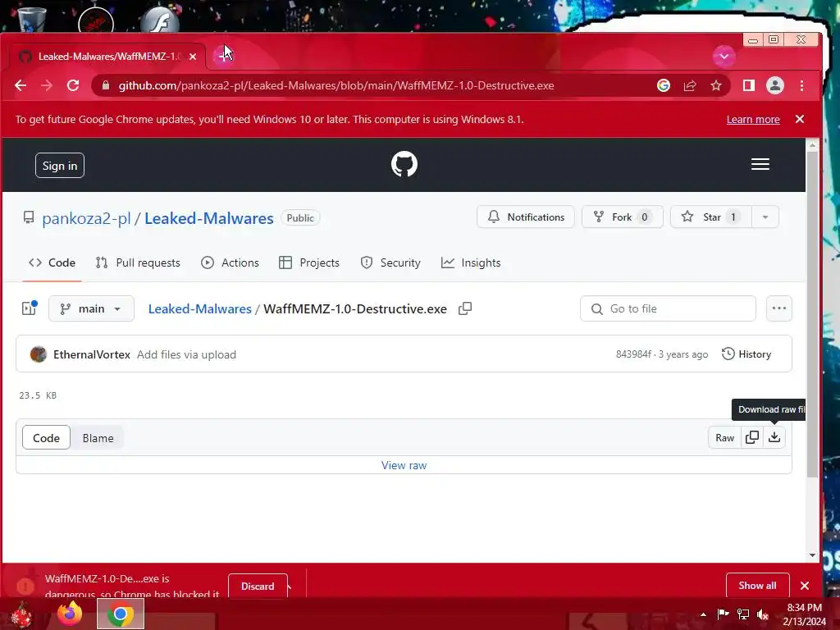Open Chrome three-dot menu

tap(801, 85)
